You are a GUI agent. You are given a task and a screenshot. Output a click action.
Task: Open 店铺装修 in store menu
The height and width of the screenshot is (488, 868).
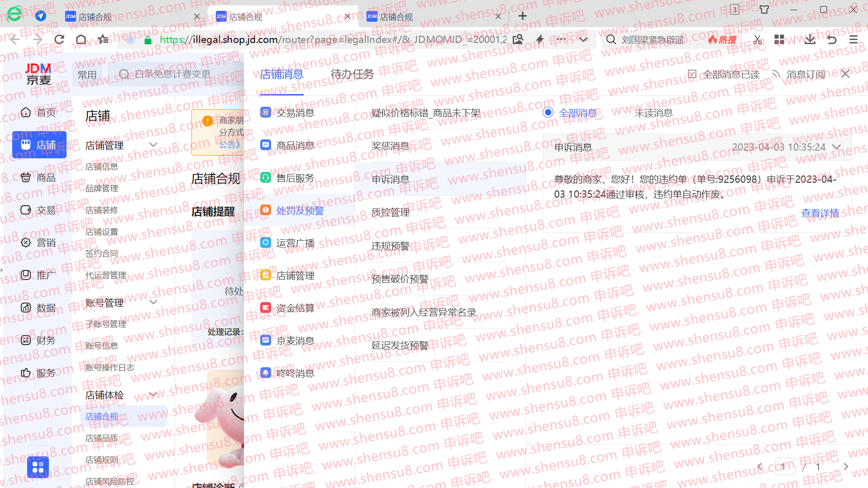tap(101, 210)
